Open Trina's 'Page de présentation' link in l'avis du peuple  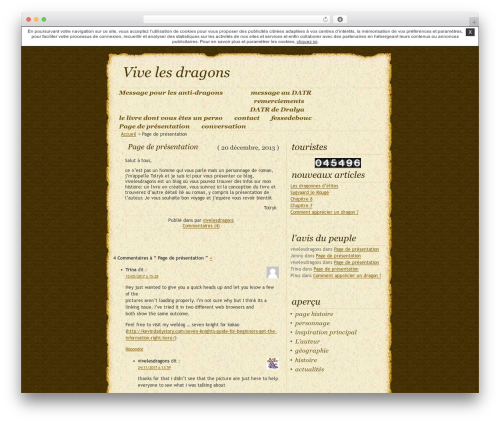pos(336,269)
